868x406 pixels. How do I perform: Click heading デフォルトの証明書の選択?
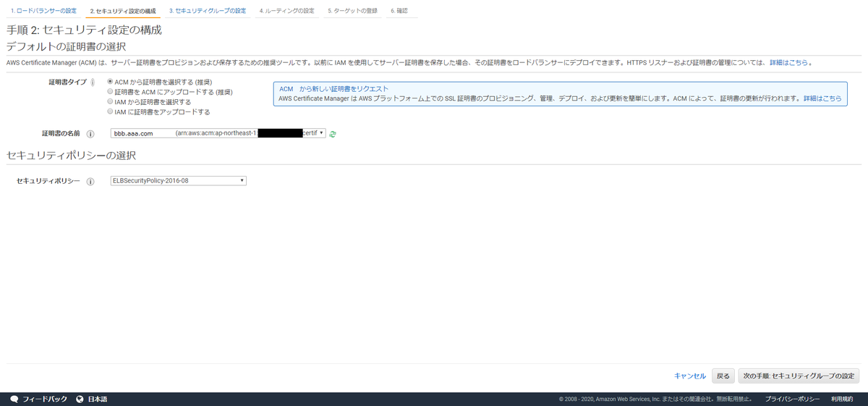65,46
